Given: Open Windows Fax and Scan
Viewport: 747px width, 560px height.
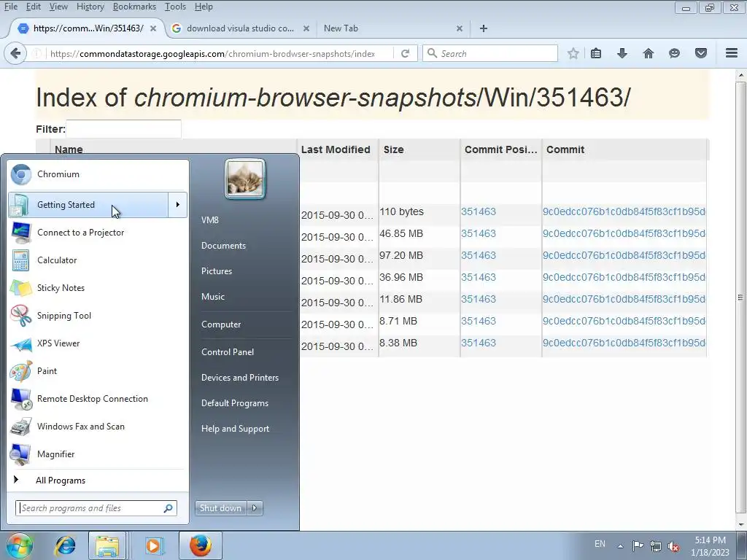Looking at the screenshot, I should tap(98, 426).
